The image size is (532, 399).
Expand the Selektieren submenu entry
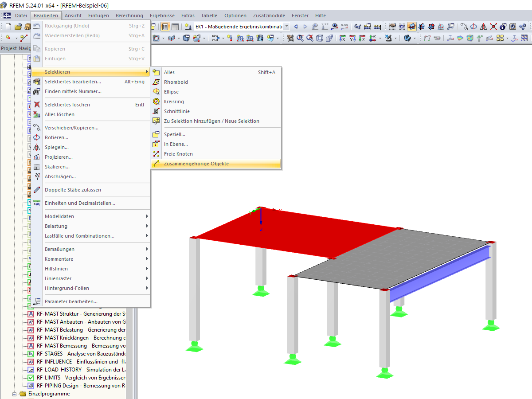coord(90,72)
